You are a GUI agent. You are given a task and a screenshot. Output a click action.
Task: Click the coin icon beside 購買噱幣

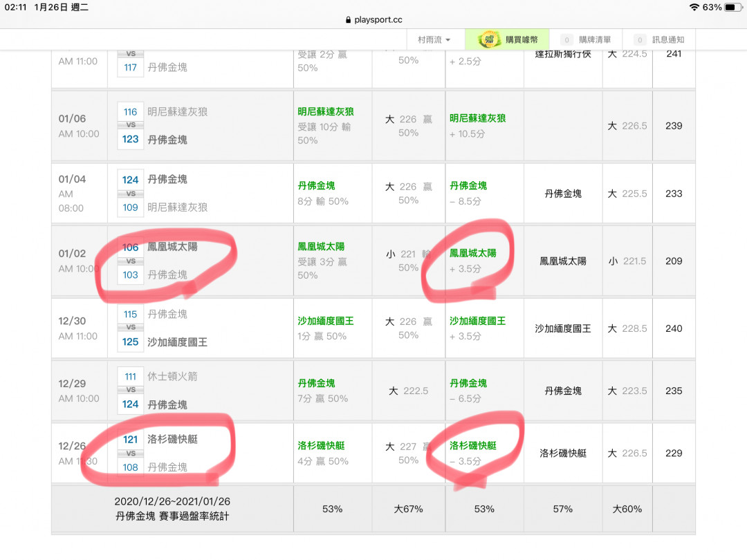(x=489, y=39)
